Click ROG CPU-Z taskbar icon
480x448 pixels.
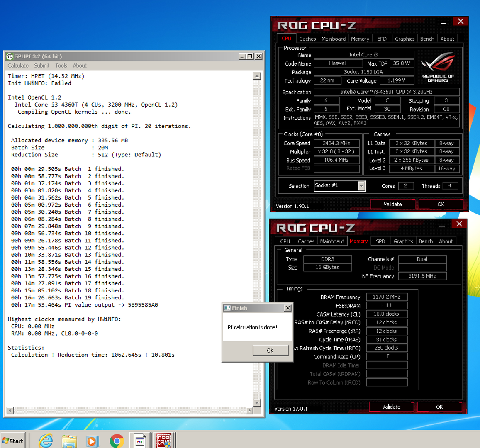[164, 441]
